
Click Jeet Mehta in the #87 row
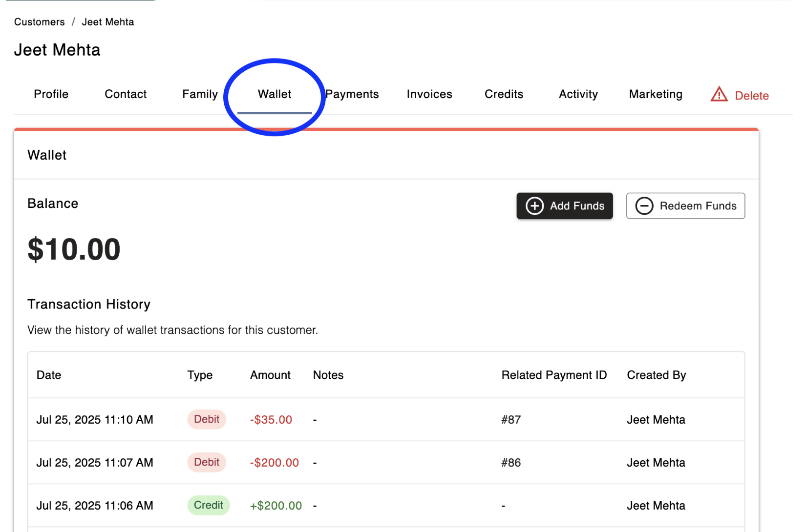point(656,420)
